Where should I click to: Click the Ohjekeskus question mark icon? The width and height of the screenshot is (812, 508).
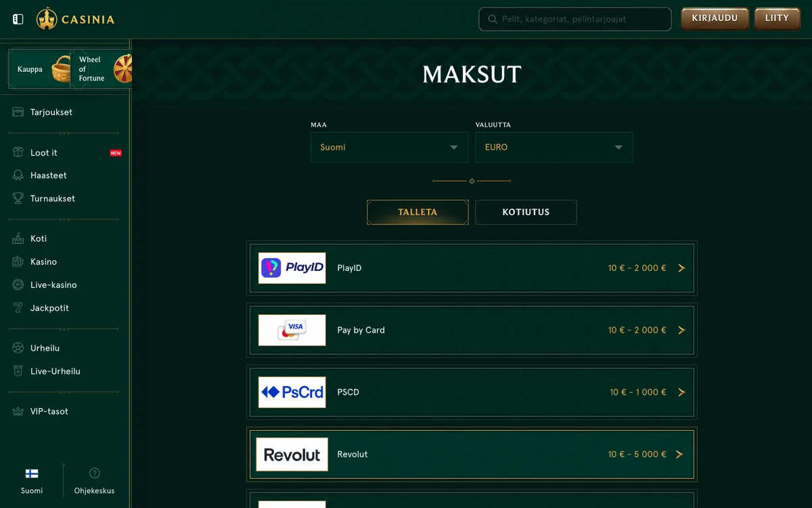click(x=95, y=473)
